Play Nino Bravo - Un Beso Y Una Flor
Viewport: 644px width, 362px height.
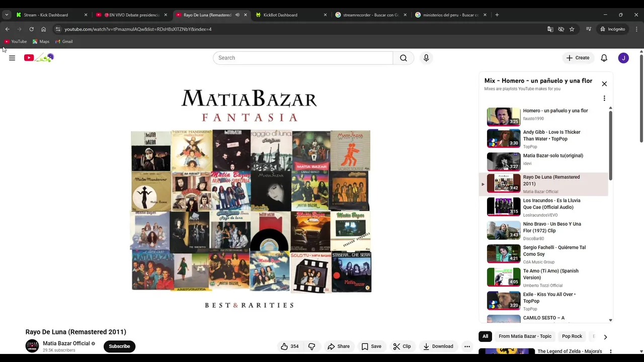pos(544,230)
